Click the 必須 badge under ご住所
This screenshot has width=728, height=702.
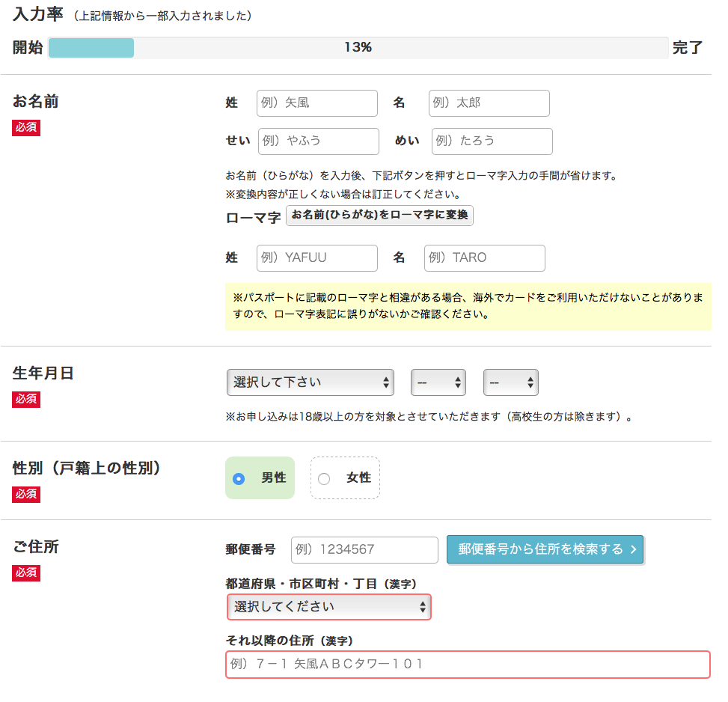coord(26,573)
